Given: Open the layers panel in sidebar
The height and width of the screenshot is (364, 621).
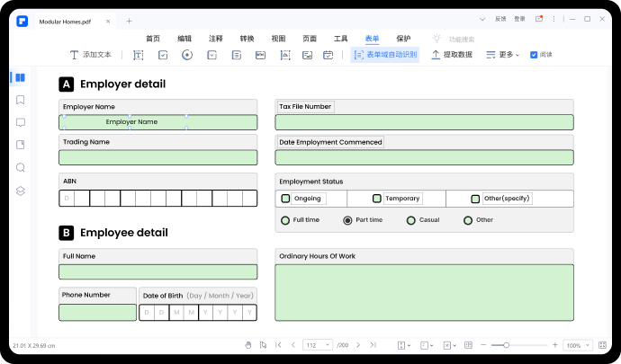Looking at the screenshot, I should (x=20, y=191).
